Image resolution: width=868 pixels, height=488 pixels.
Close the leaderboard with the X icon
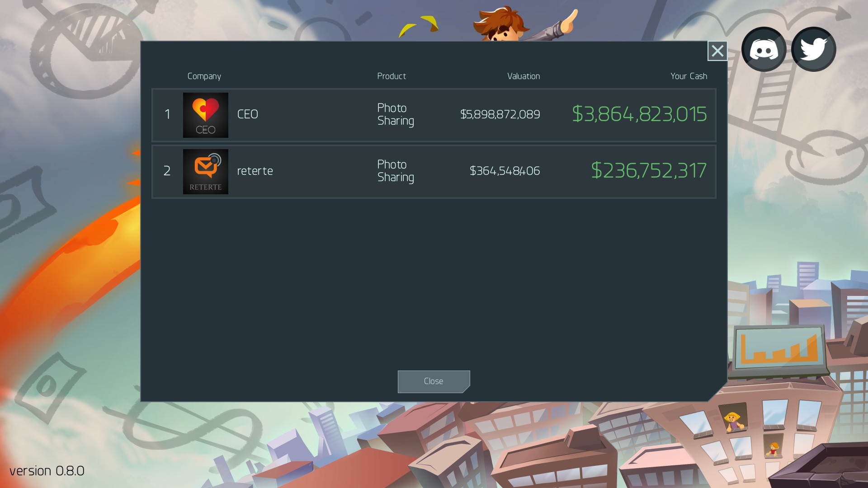[x=717, y=51]
